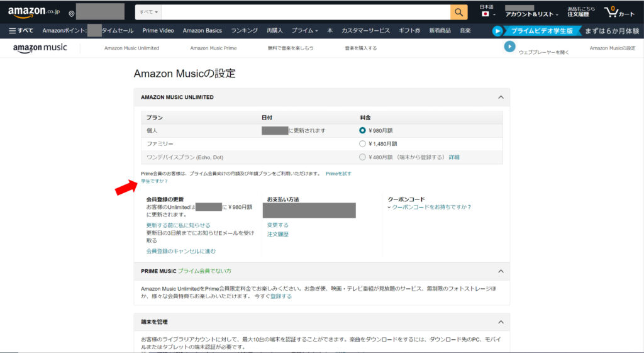Open the Amazon Music Unlimited tab
644x353 pixels.
(131, 48)
